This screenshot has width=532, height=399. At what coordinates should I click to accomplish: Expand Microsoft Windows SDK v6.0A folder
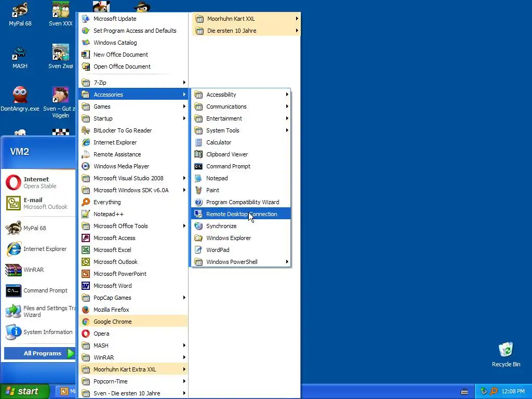coord(134,190)
